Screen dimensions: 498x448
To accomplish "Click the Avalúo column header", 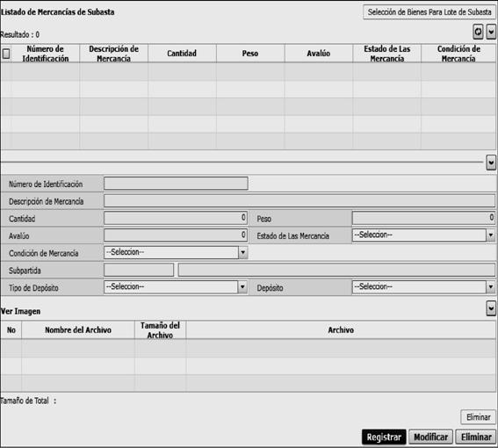I will click(x=319, y=54).
